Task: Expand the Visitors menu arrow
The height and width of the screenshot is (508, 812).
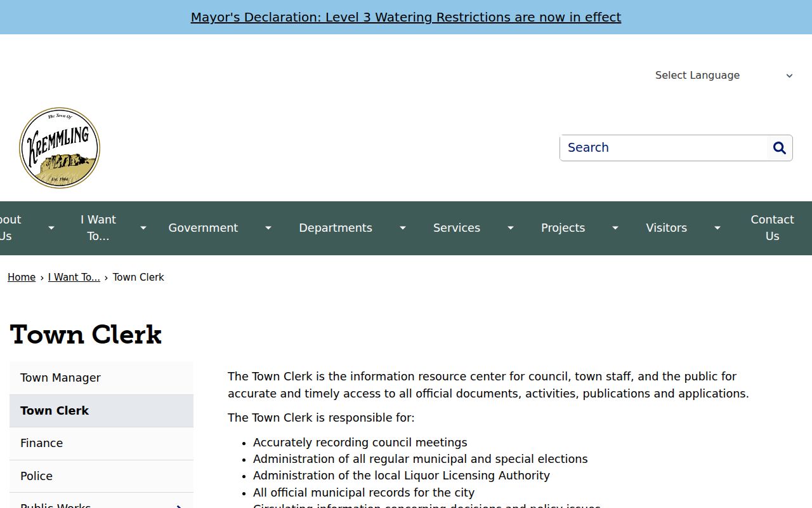Action: coord(717,228)
